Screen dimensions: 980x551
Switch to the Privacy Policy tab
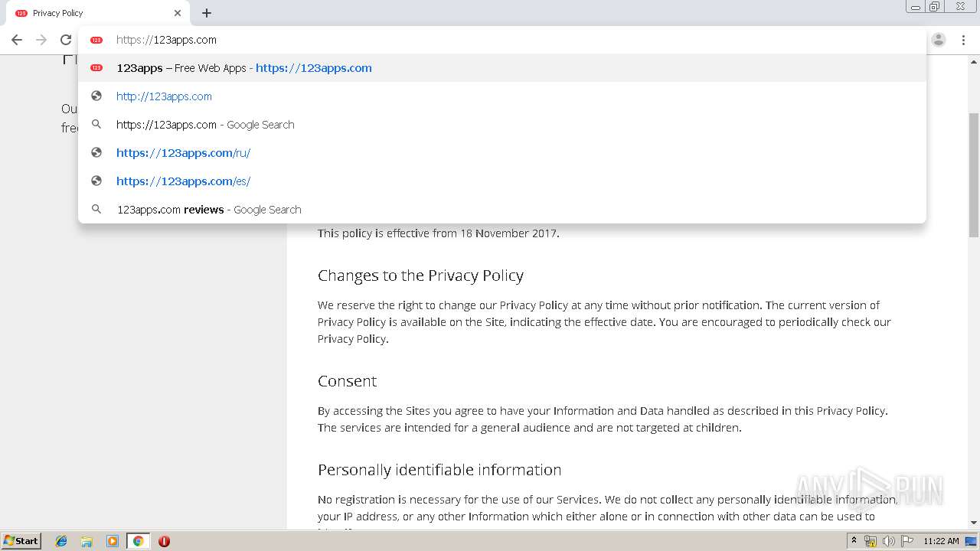(x=84, y=13)
